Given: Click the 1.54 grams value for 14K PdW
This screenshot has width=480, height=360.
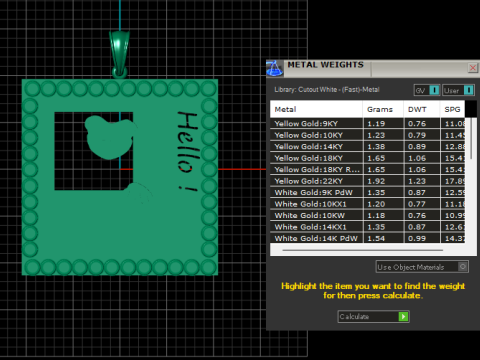Looking at the screenshot, I should 376,238.
